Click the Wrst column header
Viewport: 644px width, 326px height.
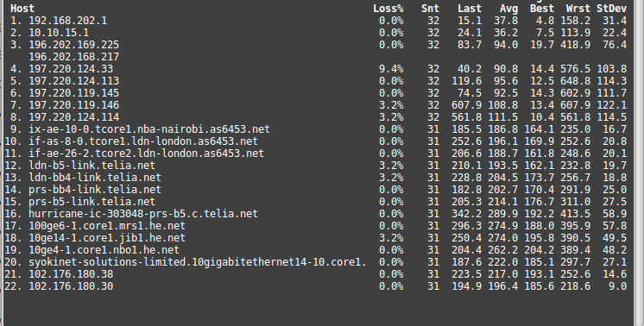pyautogui.click(x=578, y=9)
